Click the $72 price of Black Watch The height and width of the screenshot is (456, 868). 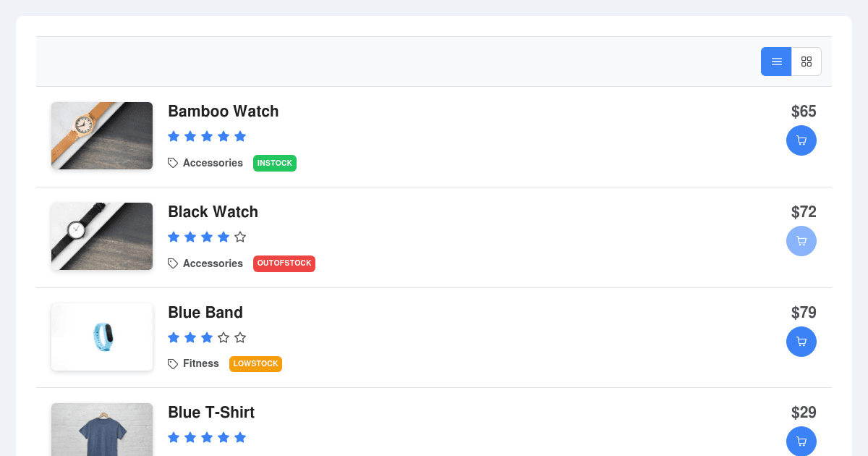coord(805,212)
